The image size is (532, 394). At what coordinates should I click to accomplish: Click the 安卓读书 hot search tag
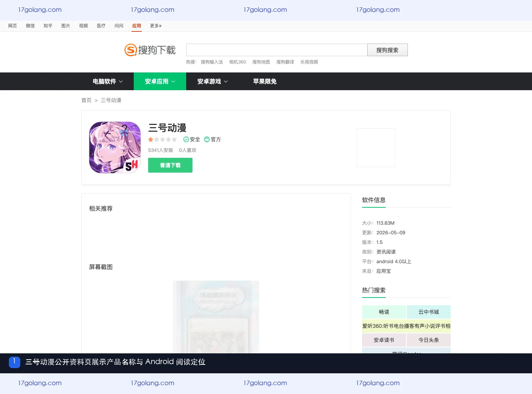tap(384, 340)
